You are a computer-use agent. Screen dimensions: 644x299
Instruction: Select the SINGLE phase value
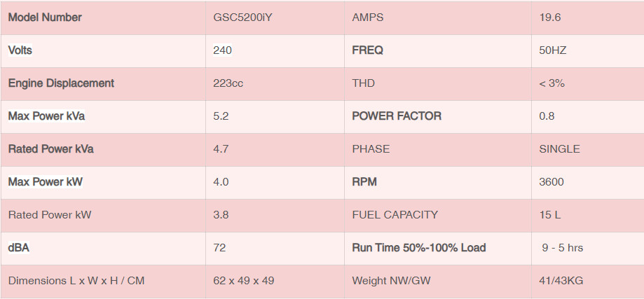559,149
